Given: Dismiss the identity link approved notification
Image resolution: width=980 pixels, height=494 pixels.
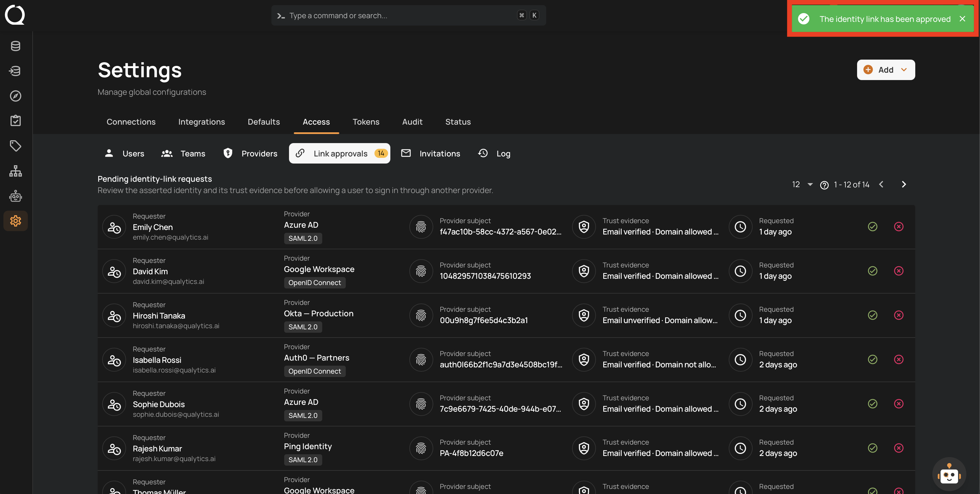Looking at the screenshot, I should (x=962, y=19).
